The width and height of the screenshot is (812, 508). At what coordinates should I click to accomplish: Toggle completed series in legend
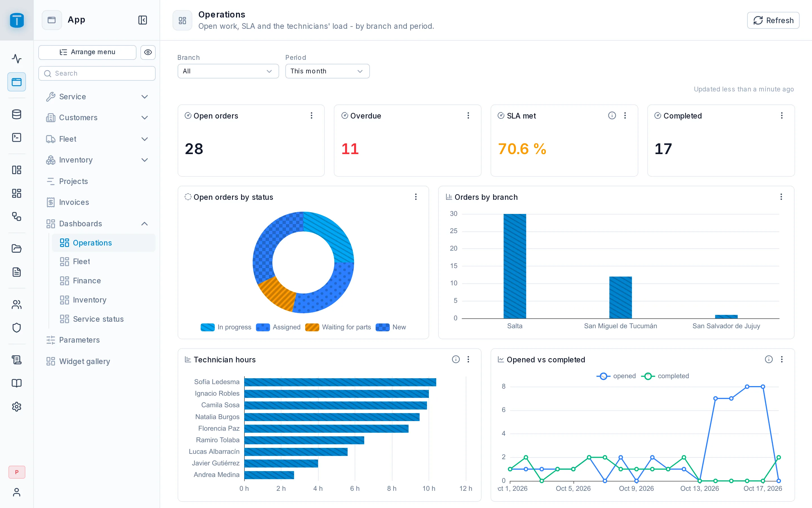pos(665,376)
